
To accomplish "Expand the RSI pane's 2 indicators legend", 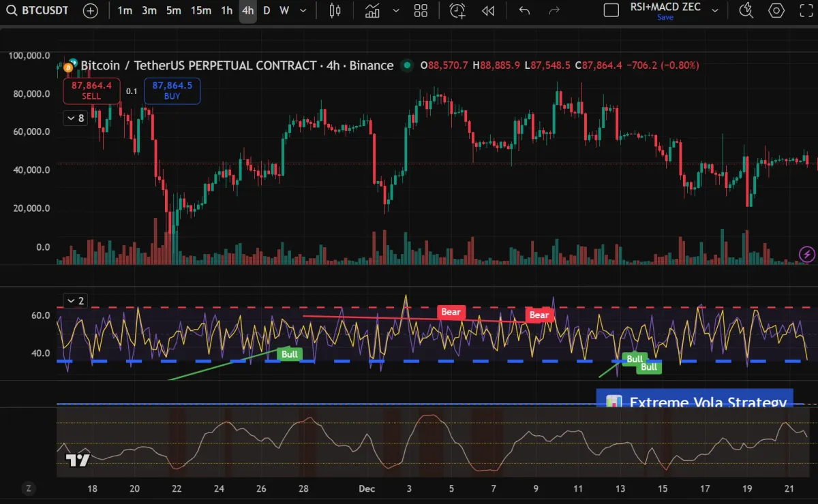I will (x=74, y=300).
